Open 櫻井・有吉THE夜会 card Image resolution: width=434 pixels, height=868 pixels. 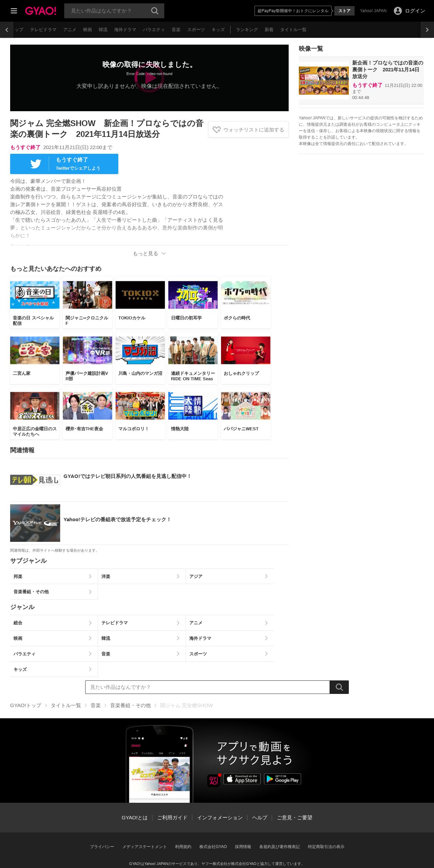pyautogui.click(x=88, y=413)
